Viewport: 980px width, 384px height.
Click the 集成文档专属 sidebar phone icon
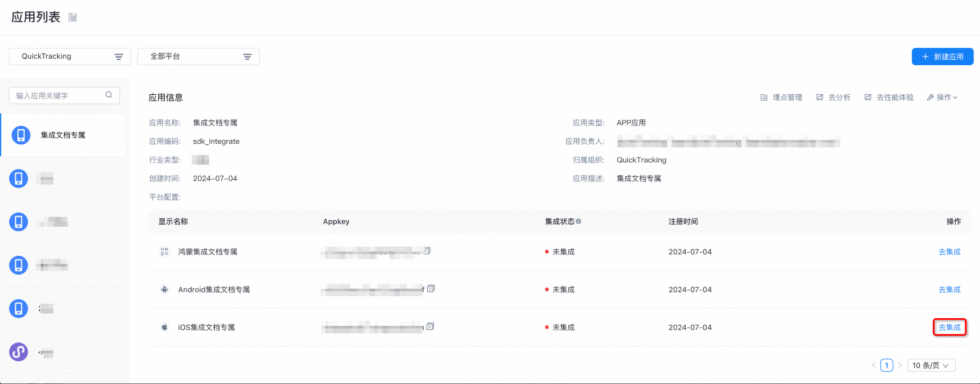pos(21,135)
